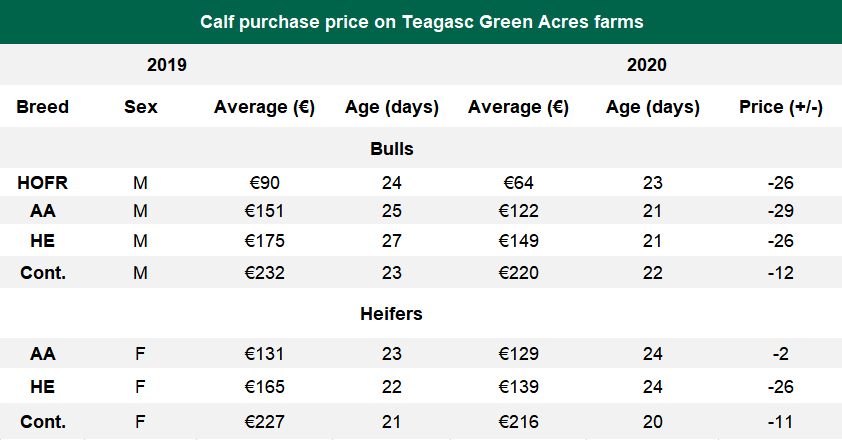The image size is (842, 440).
Task: Select the €220 Cont. bulls 2020 price
Action: point(519,273)
